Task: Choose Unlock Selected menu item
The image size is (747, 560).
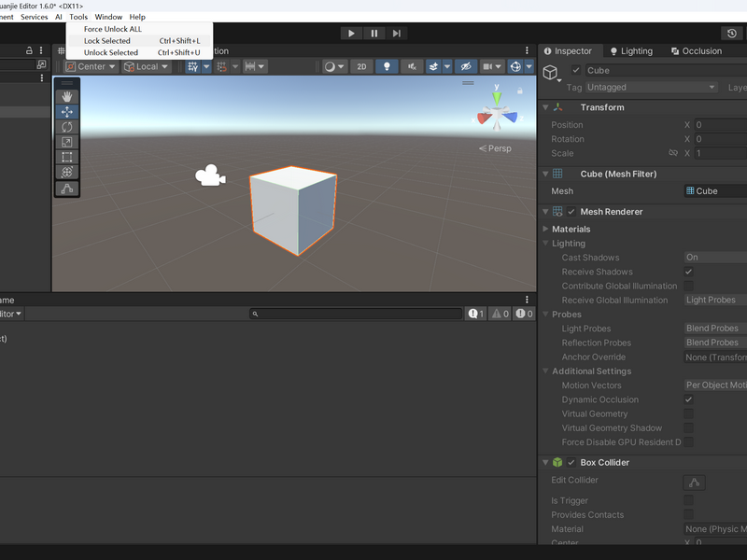Action: click(x=139, y=52)
